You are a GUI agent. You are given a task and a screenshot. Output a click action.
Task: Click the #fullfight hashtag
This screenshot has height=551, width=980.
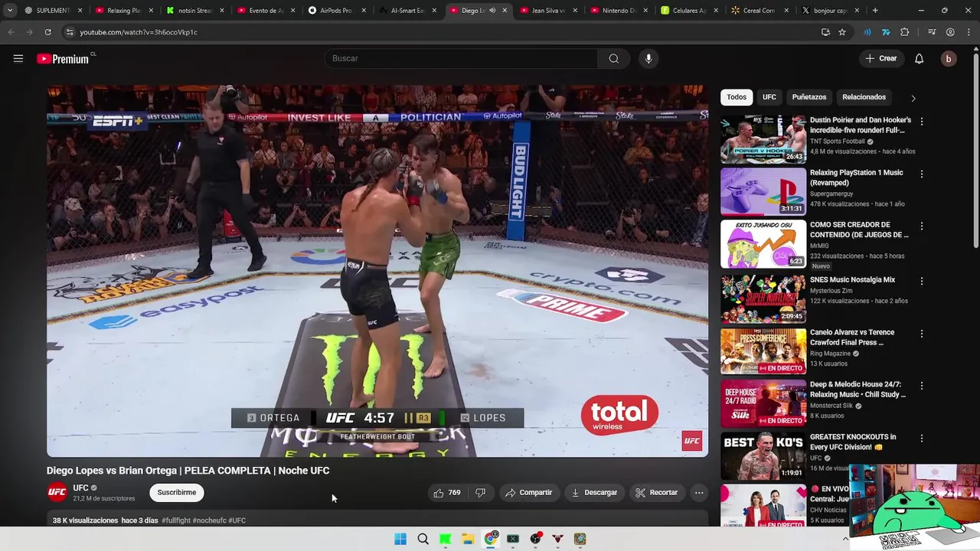click(x=176, y=520)
